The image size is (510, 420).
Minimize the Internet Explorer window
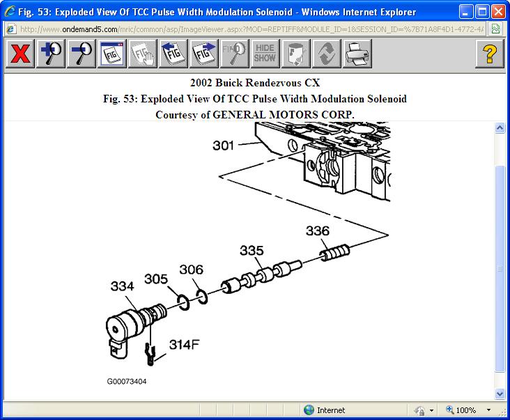pyautogui.click(x=466, y=12)
